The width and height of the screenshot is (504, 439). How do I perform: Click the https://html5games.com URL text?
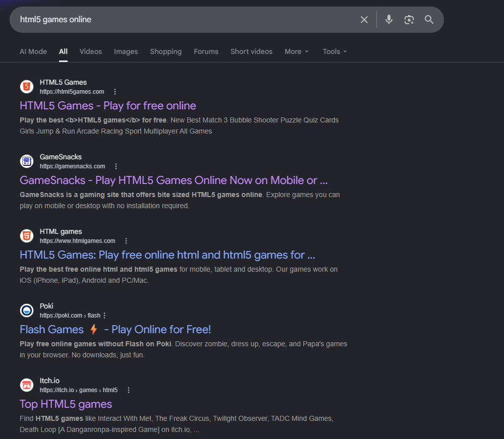point(72,92)
